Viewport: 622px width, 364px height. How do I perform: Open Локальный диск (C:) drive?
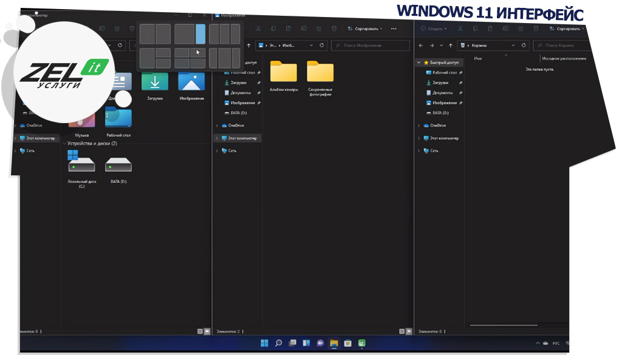81,169
